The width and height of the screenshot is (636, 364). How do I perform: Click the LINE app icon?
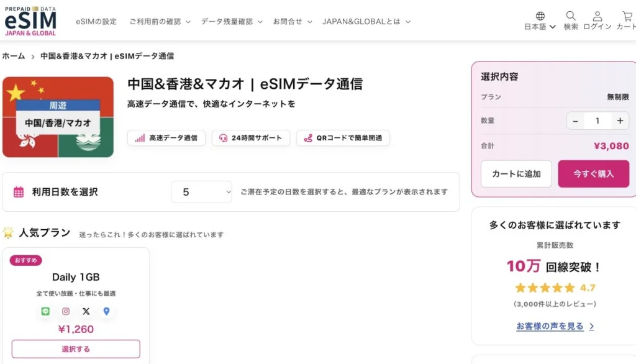pos(45,311)
